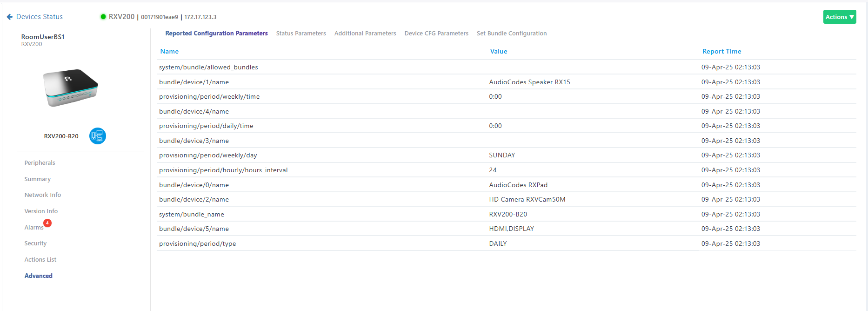868x311 pixels.
Task: Click the RoomUserBS1 device name
Action: coord(43,37)
